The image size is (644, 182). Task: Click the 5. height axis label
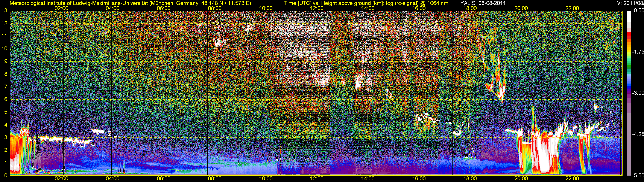pyautogui.click(x=6, y=112)
